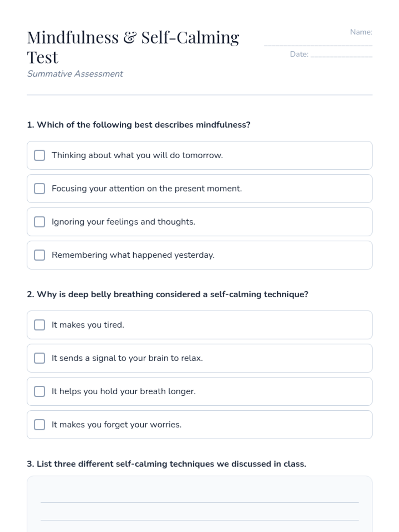
Task: Select 'It helps you hold your breath longer' checkbox
Action: click(40, 391)
